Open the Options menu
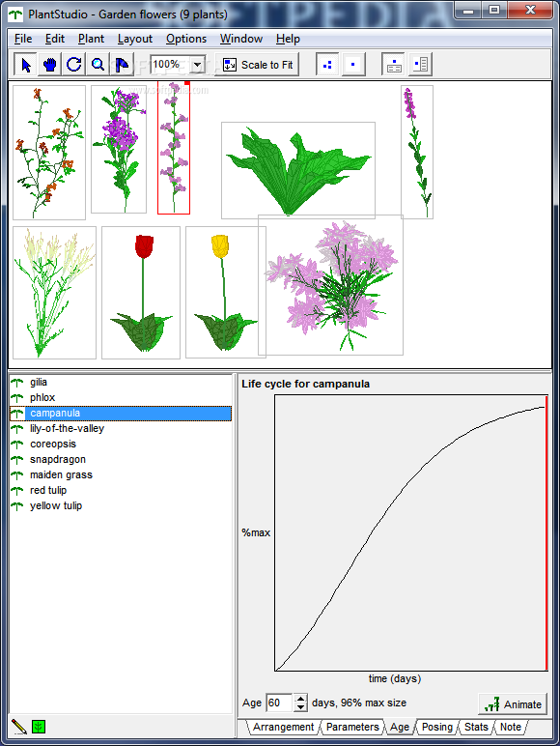This screenshot has height=746, width=560. [x=186, y=39]
